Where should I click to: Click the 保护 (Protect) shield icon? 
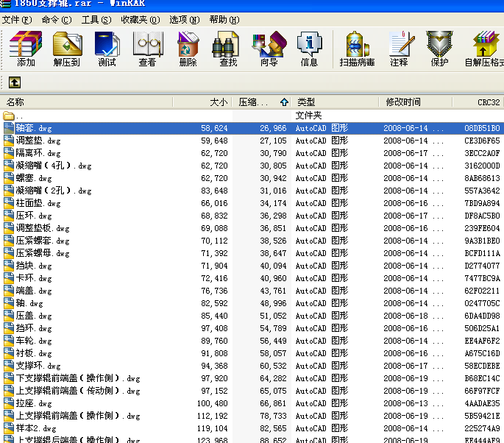(x=439, y=49)
